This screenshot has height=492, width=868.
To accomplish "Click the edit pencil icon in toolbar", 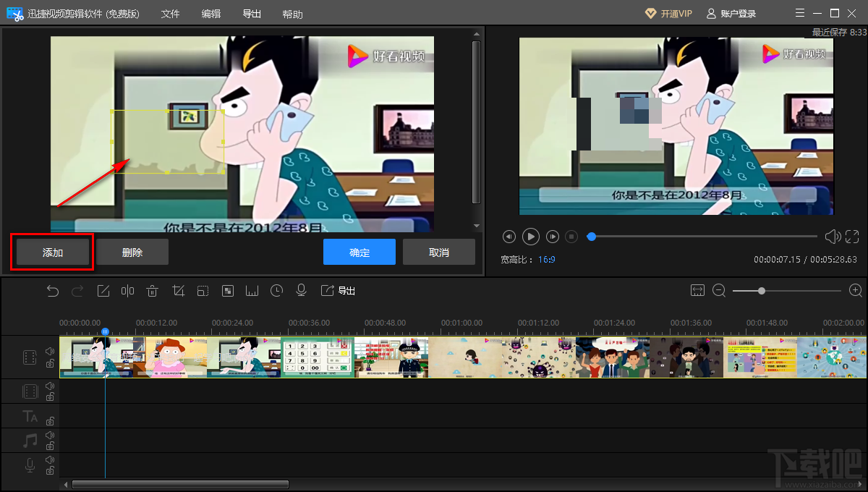I will pos(103,291).
